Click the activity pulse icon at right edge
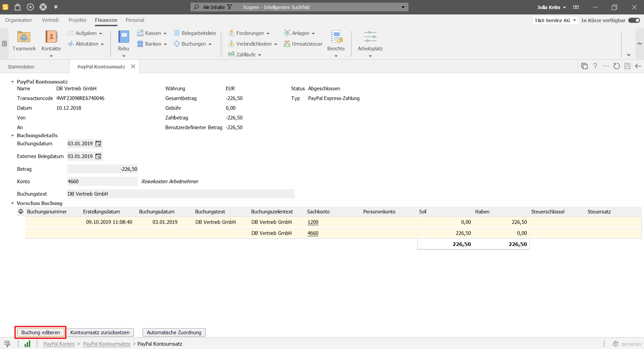The height and width of the screenshot is (349, 644). (x=640, y=44)
